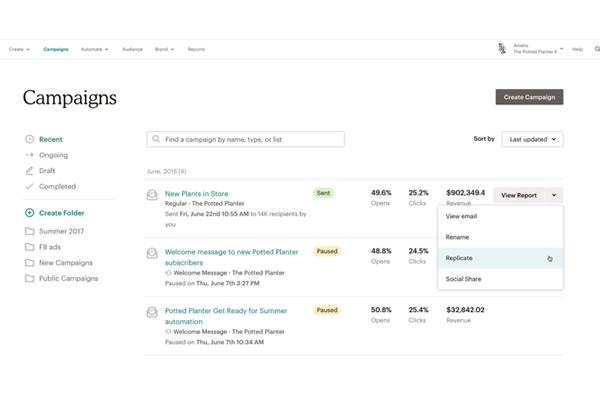Open the Summer 2017 folder

[61, 231]
